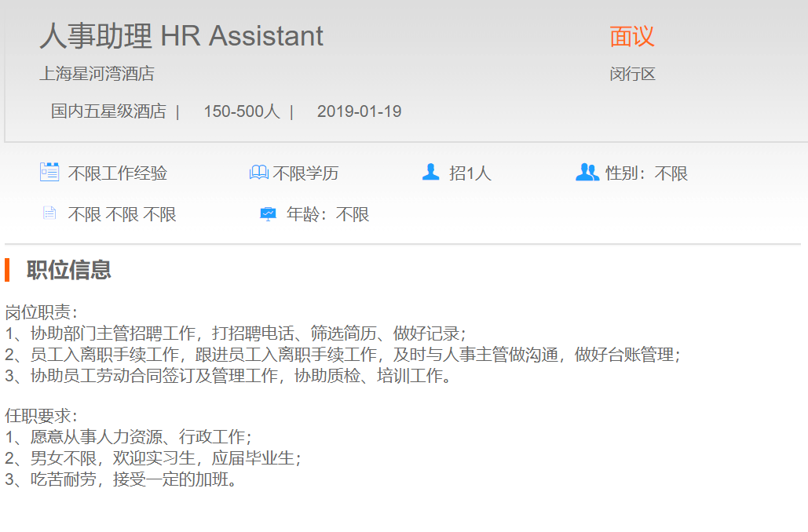
Task: Open the 上海星河湾酒店 company link
Action: pyautogui.click(x=97, y=75)
